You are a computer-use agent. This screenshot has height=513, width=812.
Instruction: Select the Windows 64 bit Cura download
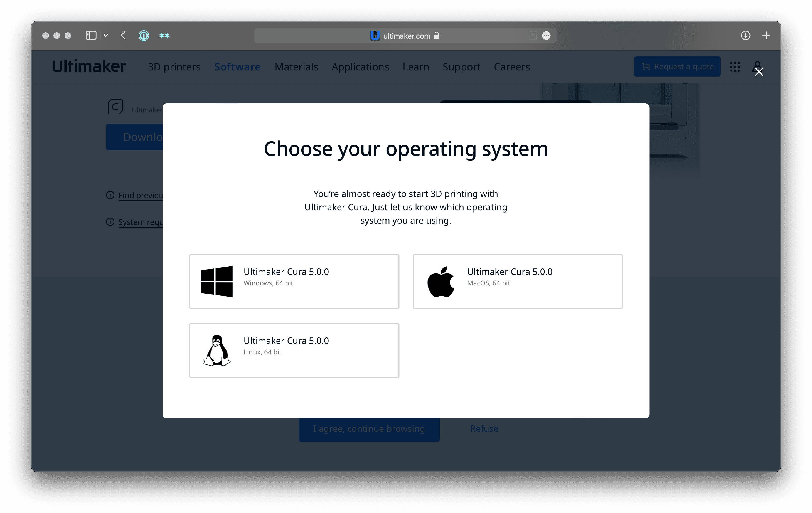click(x=294, y=282)
